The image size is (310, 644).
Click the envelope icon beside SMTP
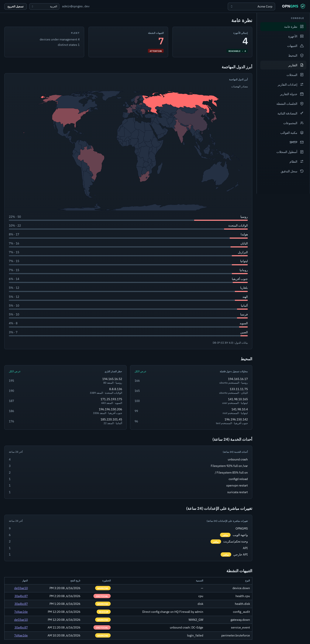coord(302,142)
